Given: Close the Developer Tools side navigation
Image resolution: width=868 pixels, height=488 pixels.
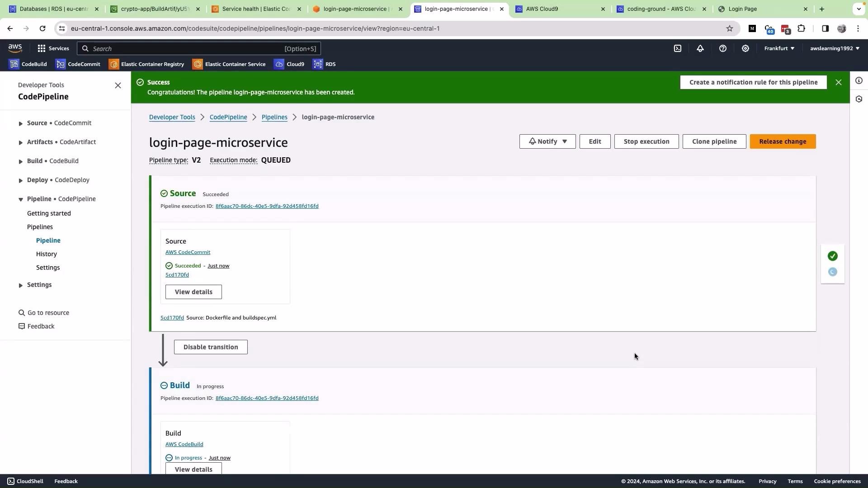Looking at the screenshot, I should tap(118, 85).
